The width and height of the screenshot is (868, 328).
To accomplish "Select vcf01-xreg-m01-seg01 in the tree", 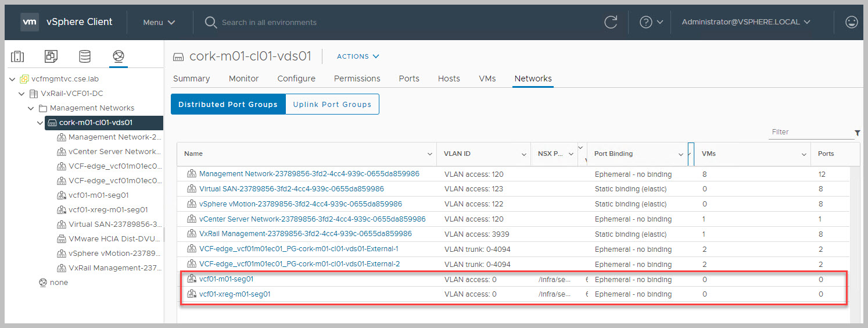I will (108, 210).
